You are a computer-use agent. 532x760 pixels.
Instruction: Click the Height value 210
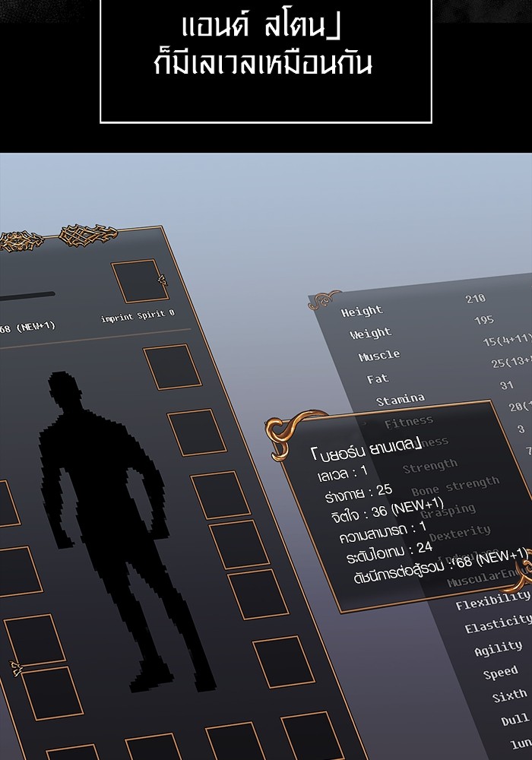[x=475, y=299]
